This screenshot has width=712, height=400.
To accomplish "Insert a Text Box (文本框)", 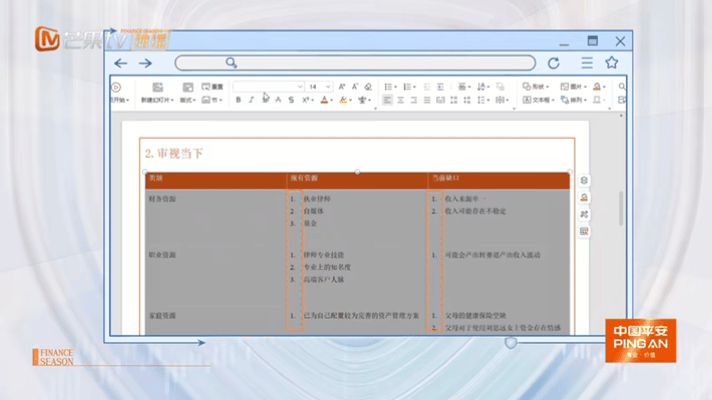I will coord(539,100).
